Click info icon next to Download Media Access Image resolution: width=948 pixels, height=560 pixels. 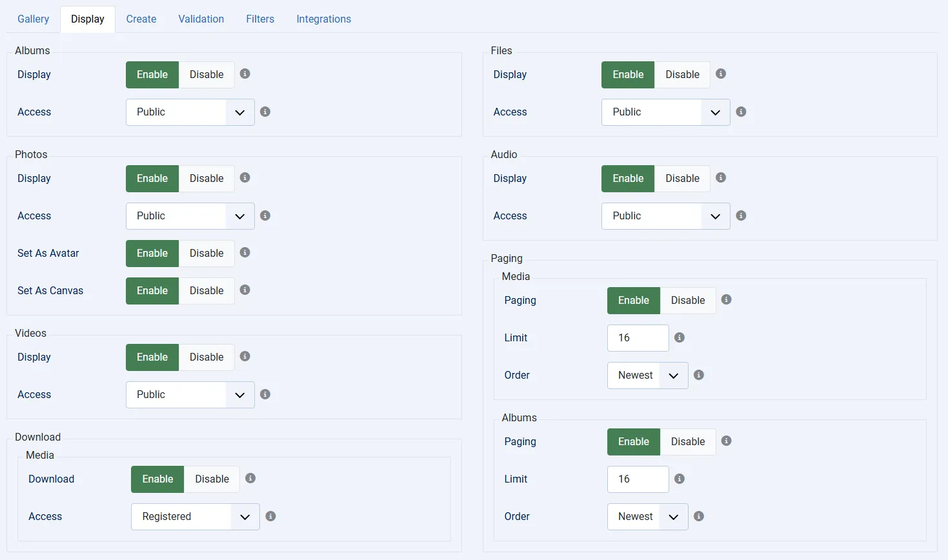point(271,516)
